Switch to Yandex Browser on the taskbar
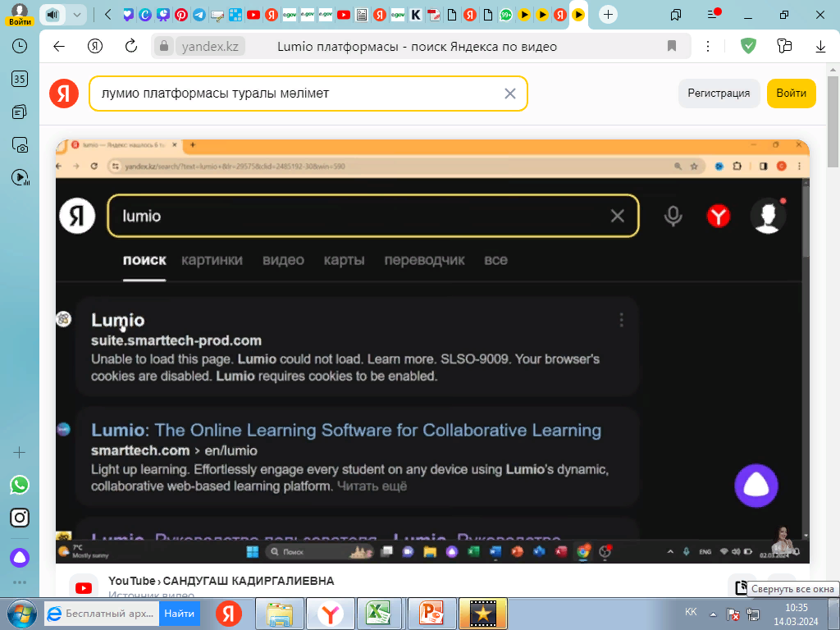The width and height of the screenshot is (840, 630). (331, 614)
